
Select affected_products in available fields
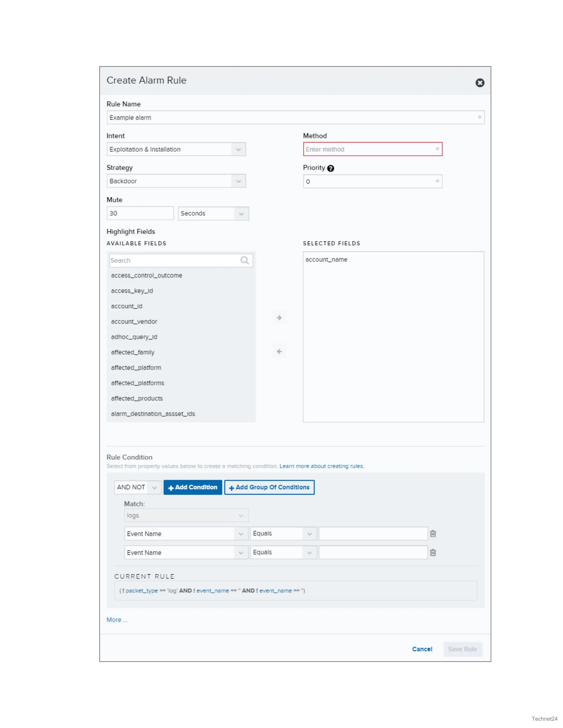click(137, 398)
